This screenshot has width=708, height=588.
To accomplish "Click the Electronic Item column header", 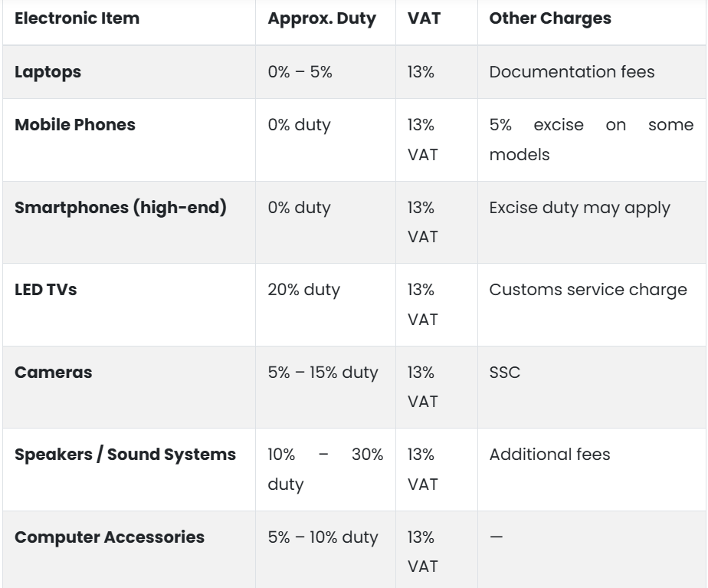I will (77, 18).
